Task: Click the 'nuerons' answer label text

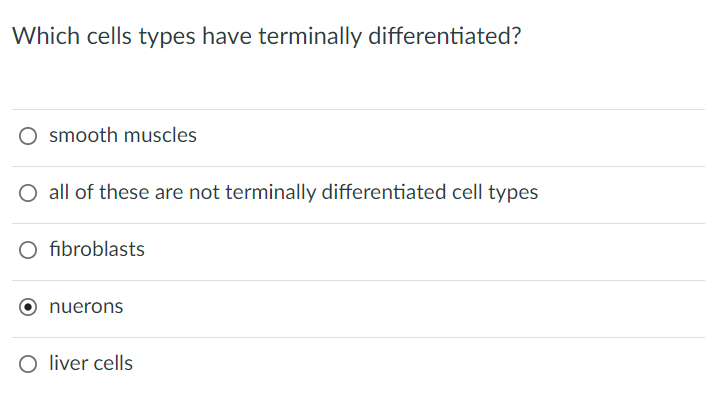Action: pyautogui.click(x=86, y=307)
